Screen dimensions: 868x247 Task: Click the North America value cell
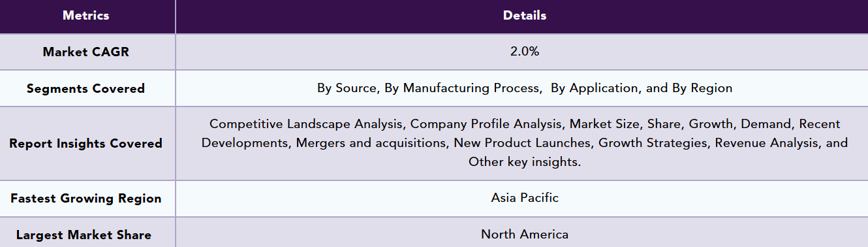pyautogui.click(x=525, y=234)
